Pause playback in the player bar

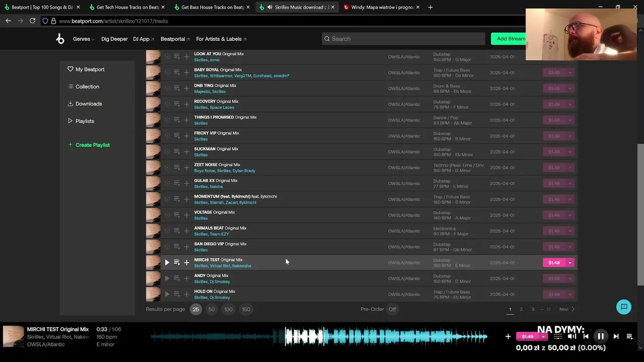(x=601, y=336)
